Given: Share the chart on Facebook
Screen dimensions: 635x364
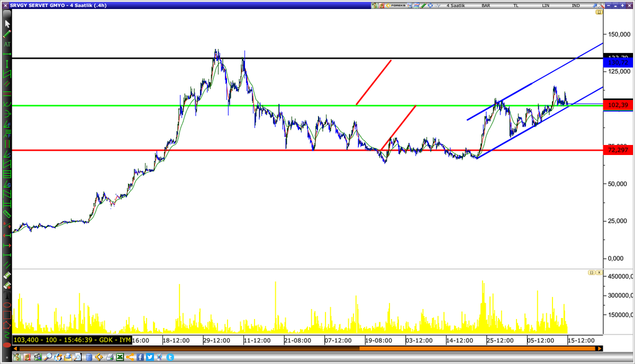Looking at the screenshot, I should (x=140, y=357).
